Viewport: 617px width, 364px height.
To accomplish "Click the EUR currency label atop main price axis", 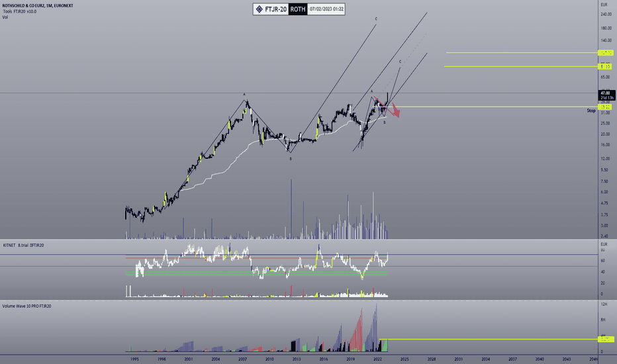I will [x=604, y=5].
